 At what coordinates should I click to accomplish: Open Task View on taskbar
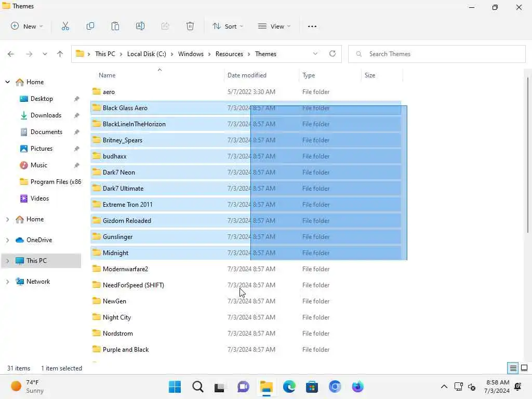tap(220, 387)
